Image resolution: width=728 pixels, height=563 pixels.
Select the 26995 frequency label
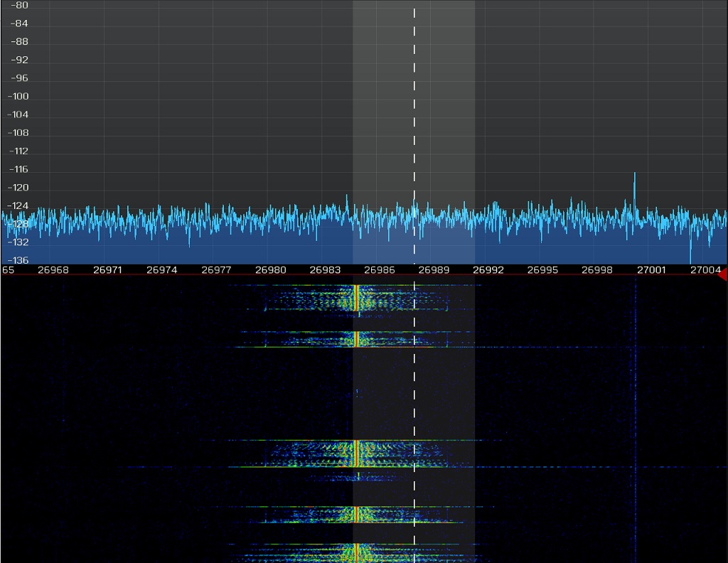542,270
